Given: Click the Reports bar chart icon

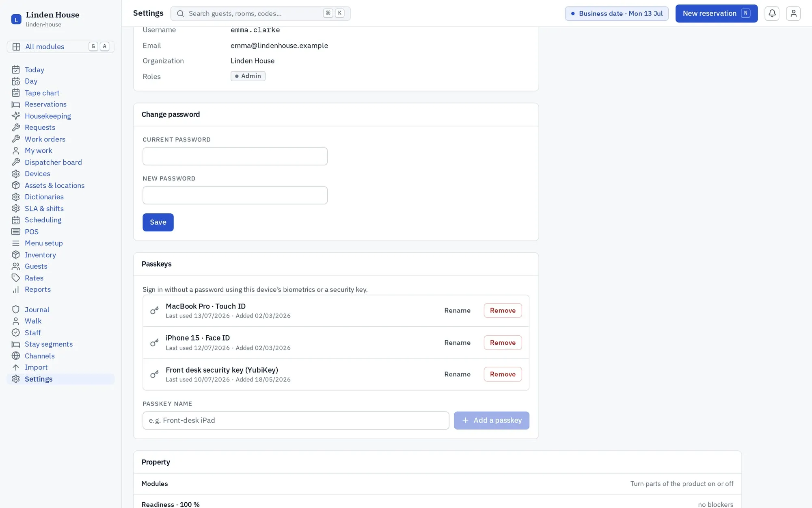Looking at the screenshot, I should [x=16, y=290].
